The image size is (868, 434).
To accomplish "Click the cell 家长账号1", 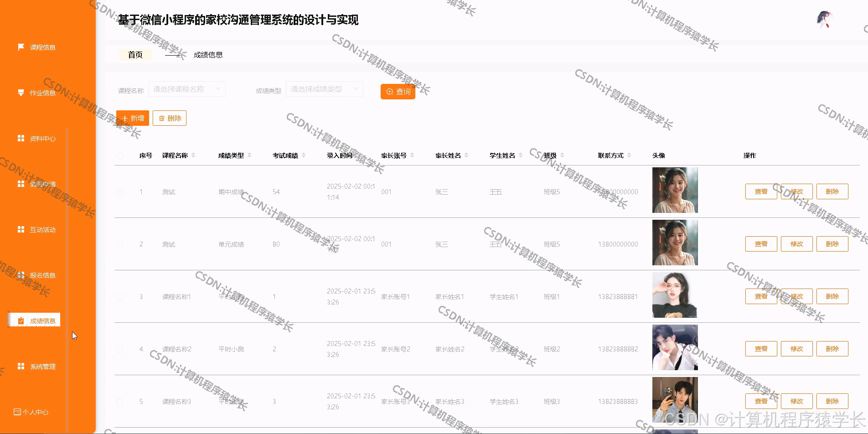I will coord(395,297).
